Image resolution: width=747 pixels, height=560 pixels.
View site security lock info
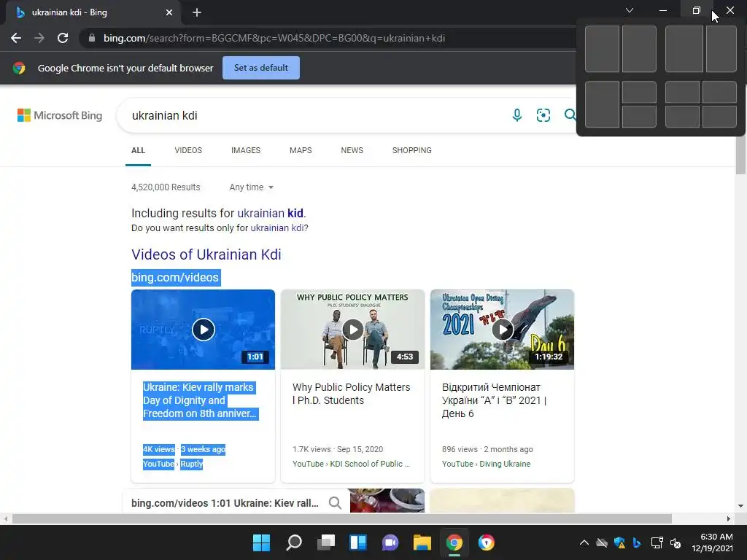[x=91, y=38]
